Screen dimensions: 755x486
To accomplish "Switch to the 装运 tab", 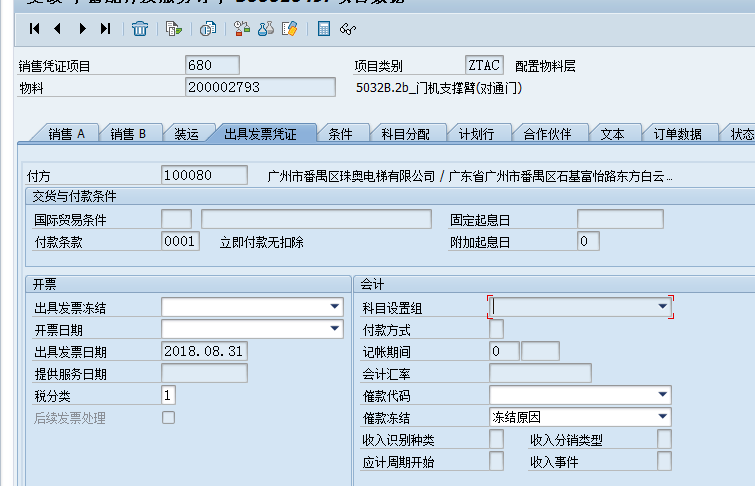I will 185,134.
